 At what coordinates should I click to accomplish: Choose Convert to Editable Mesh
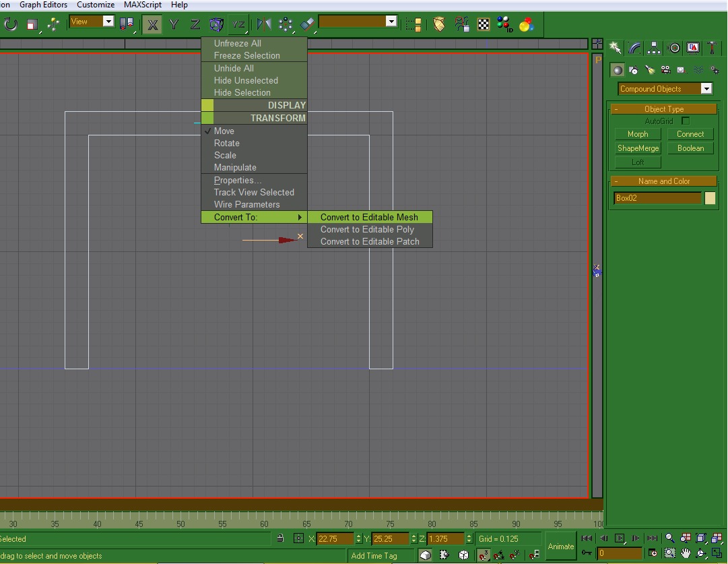[x=370, y=217]
